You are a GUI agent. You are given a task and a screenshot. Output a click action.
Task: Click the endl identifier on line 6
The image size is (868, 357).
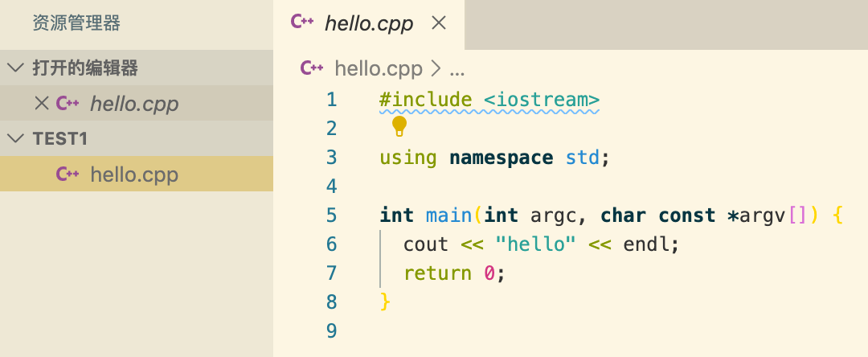(x=645, y=244)
